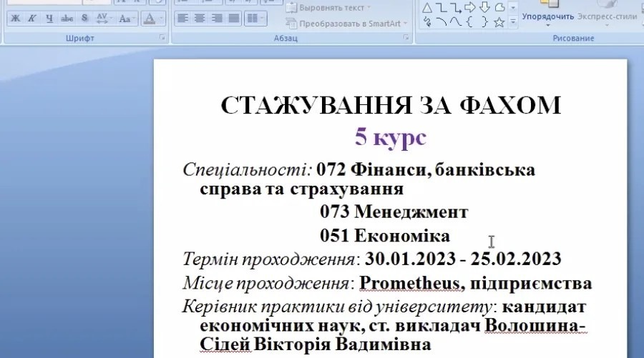The height and width of the screenshot is (358, 644).
Task: Click the slide title СТАЖУВАННЯ ЗА ФАХОМ
Action: 390,106
